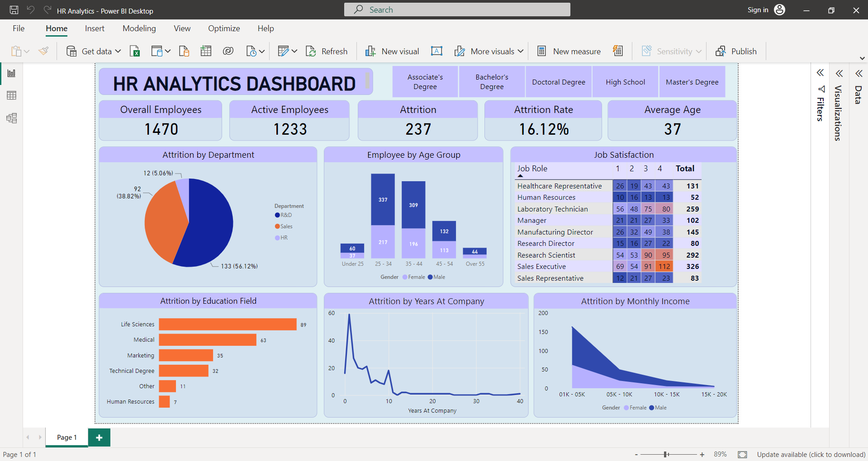Screen dimensions: 868x461
Task: Expand the Get data dropdown
Action: (x=118, y=51)
